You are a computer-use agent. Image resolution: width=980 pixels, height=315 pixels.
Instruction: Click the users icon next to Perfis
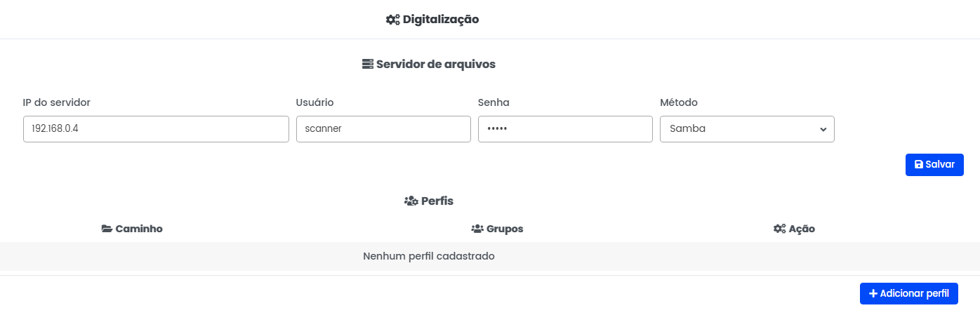pyautogui.click(x=411, y=201)
